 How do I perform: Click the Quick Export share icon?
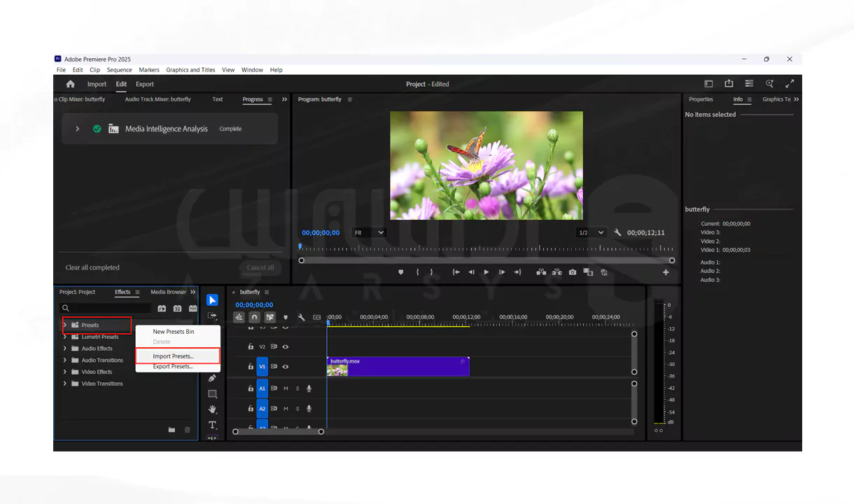coord(729,84)
